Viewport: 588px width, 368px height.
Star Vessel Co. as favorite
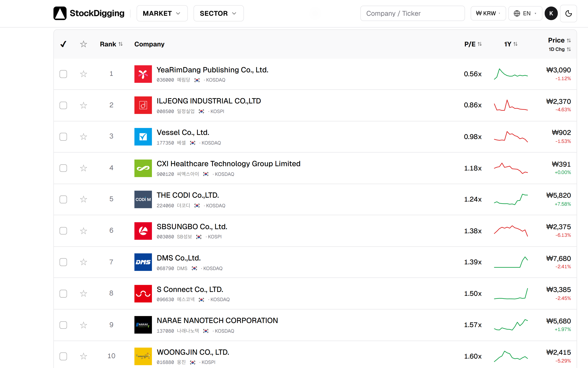(x=84, y=137)
